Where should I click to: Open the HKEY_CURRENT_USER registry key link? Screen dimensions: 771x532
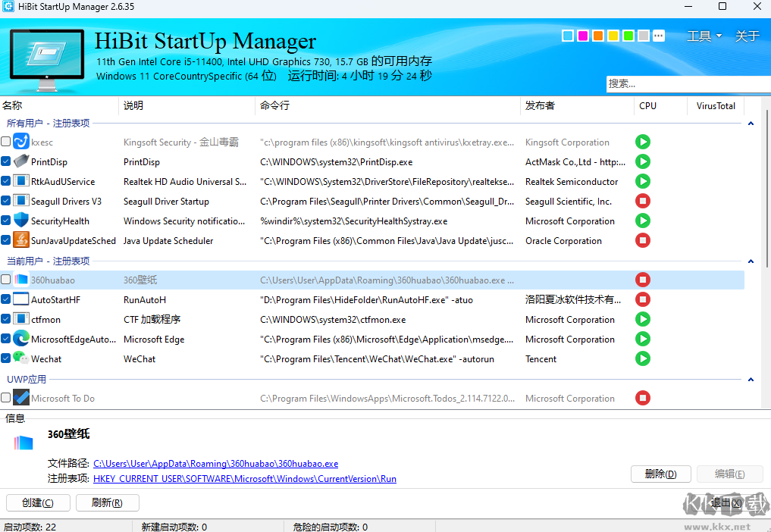245,479
